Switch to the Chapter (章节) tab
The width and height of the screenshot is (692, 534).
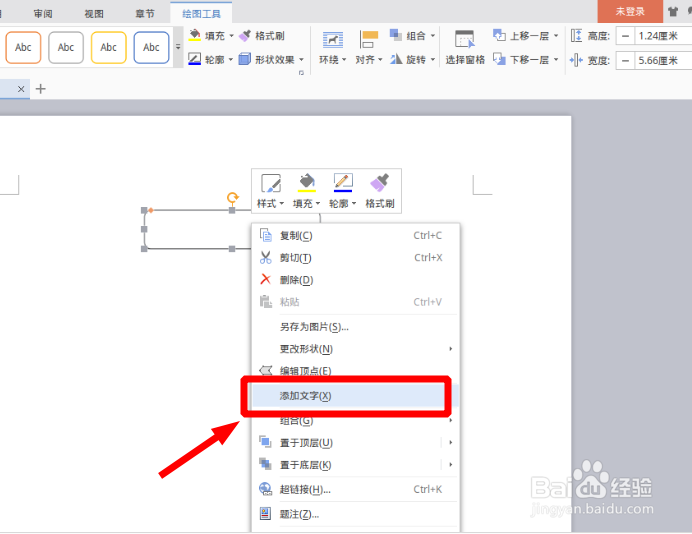pyautogui.click(x=145, y=14)
